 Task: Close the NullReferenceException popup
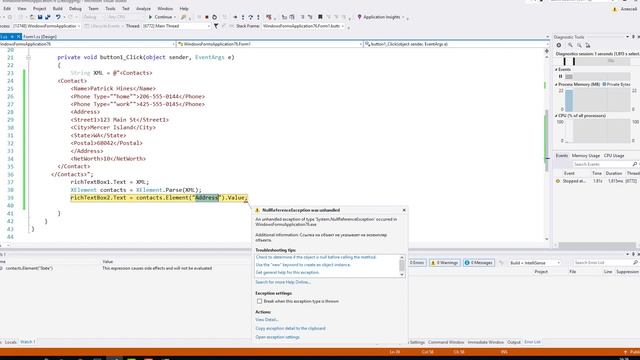[x=404, y=210]
